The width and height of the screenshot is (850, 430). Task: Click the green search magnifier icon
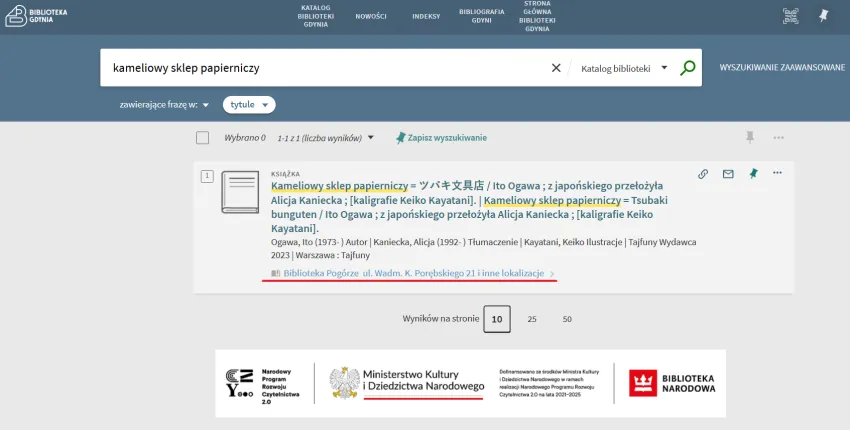(x=687, y=68)
